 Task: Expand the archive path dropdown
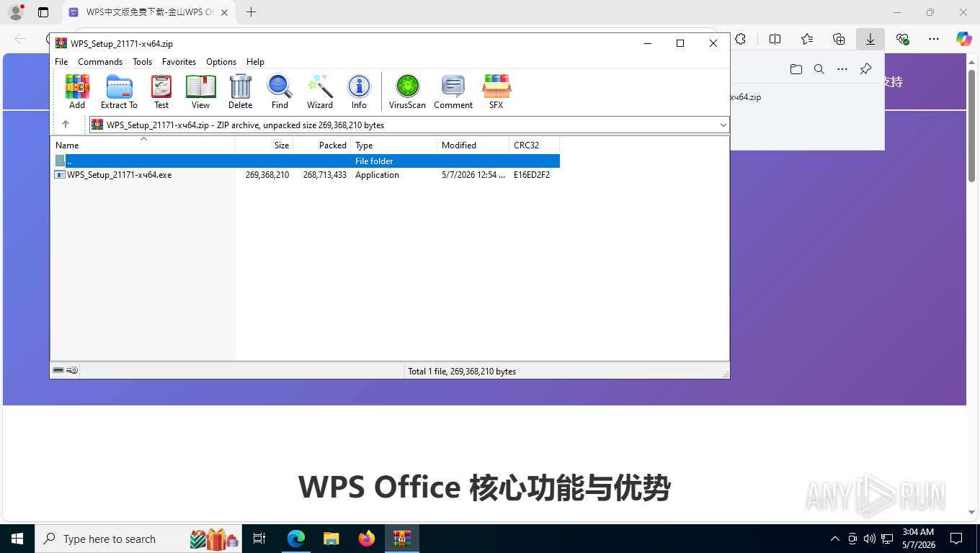[723, 125]
